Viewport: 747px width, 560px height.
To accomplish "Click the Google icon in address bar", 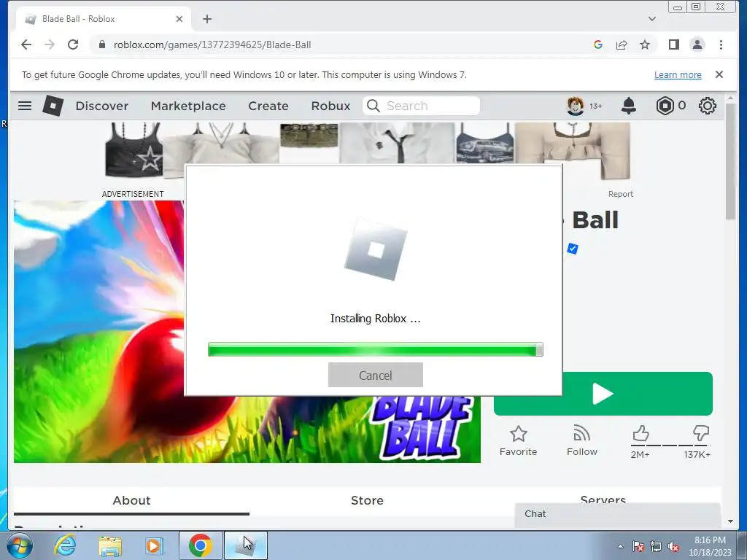I will pos(598,44).
